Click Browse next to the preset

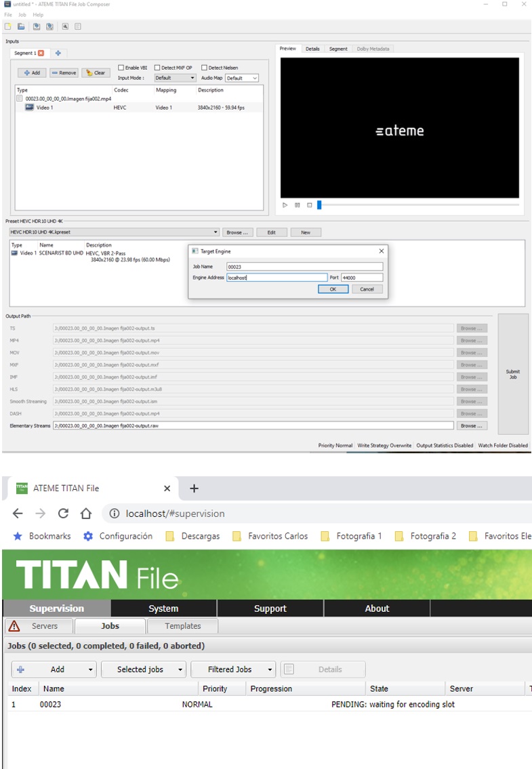[x=237, y=232]
